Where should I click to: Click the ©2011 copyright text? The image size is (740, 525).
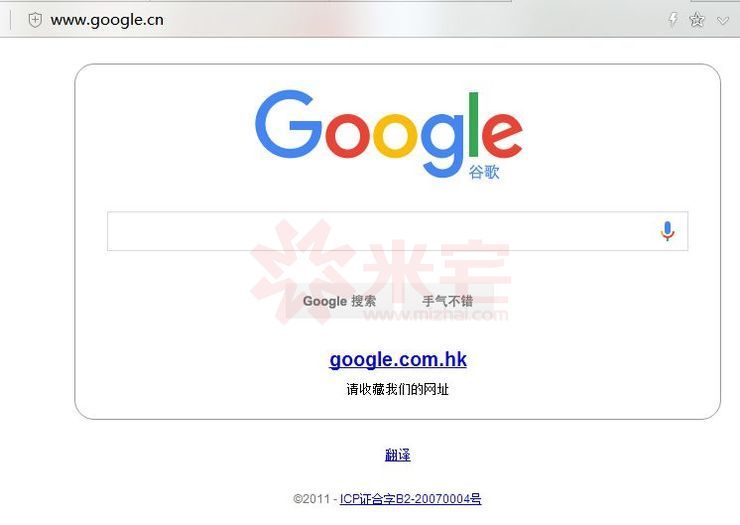[x=311, y=499]
